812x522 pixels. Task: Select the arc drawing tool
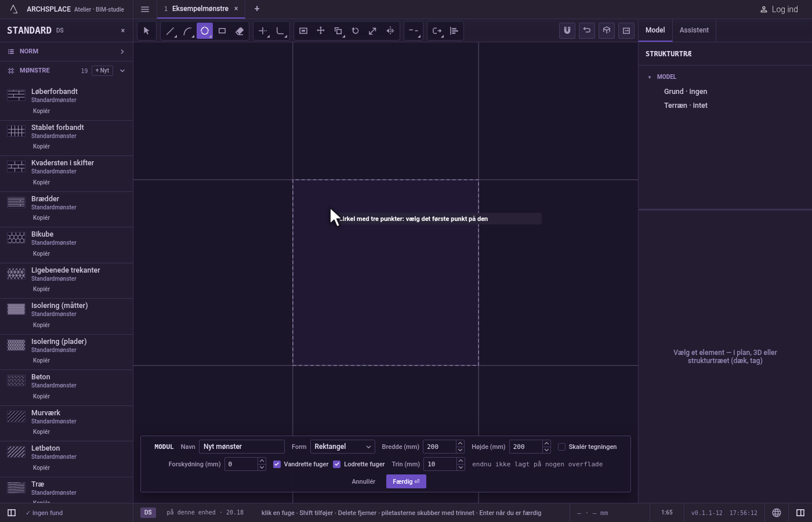[187, 31]
